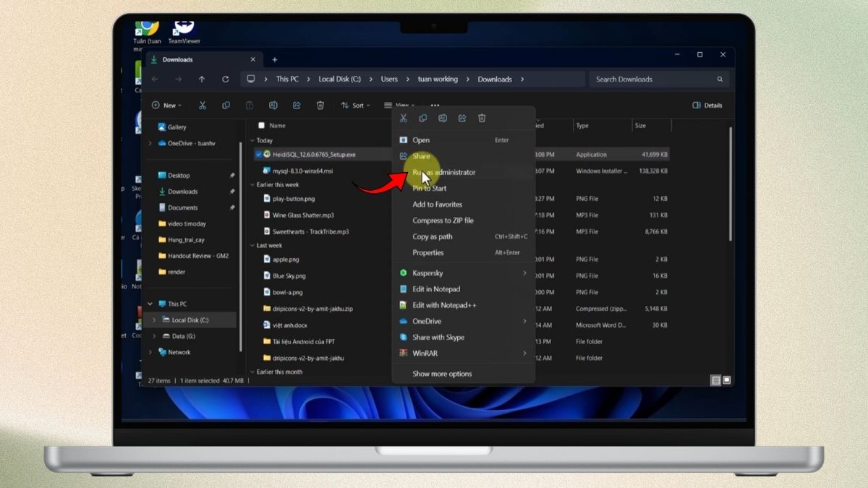Click tuan working in the breadcrumb
868x488 pixels.
[438, 80]
